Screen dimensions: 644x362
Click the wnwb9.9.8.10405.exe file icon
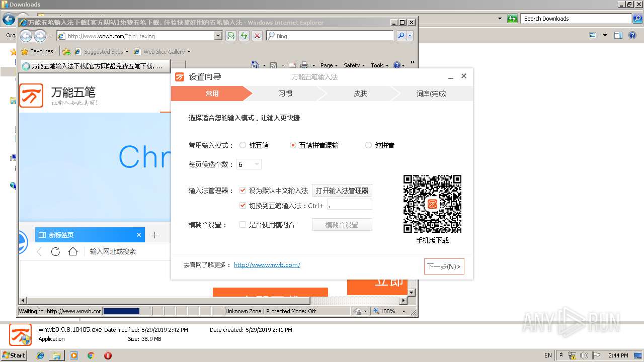(x=21, y=335)
